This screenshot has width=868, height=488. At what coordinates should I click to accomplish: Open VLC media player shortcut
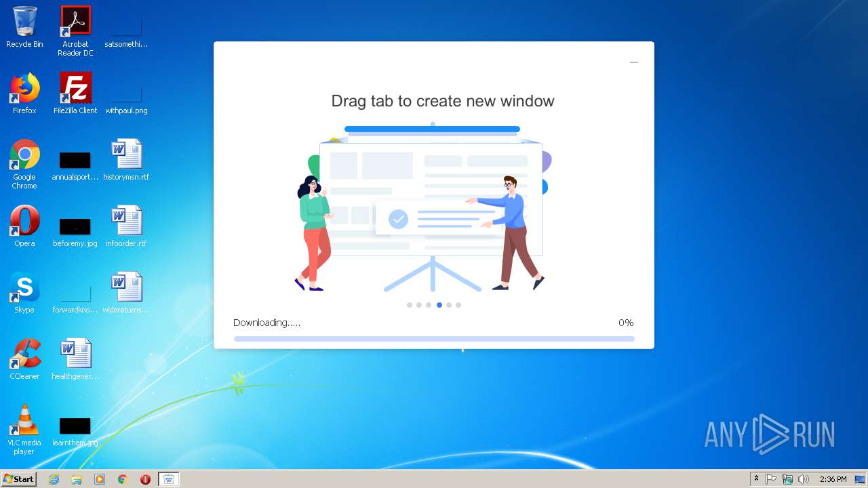(x=24, y=430)
